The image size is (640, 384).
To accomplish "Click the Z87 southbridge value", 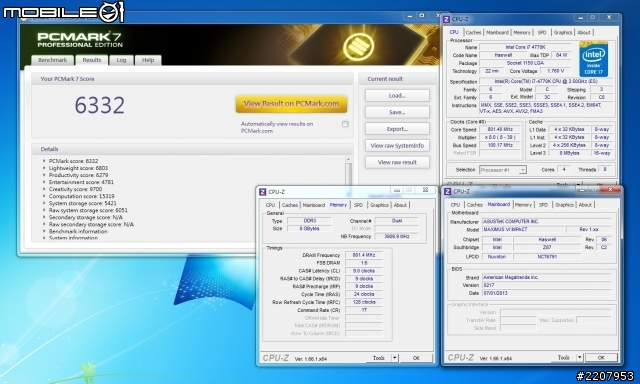I will click(547, 247).
